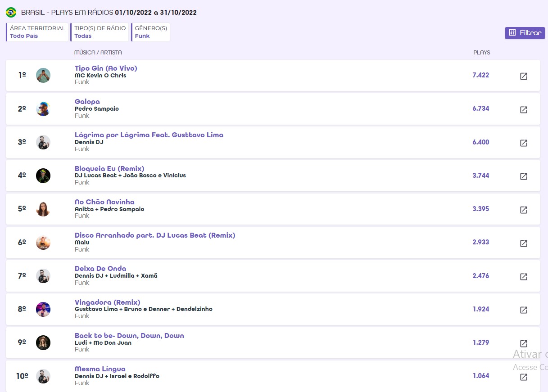The width and height of the screenshot is (548, 392).
Task: Click play count 6.734
Action: point(481,108)
